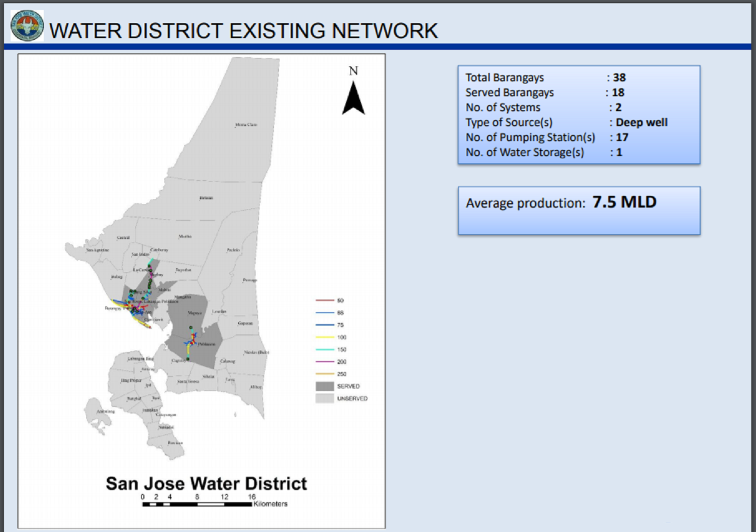756x532 pixels.
Task: Click the north arrow on the map
Action: [353, 98]
